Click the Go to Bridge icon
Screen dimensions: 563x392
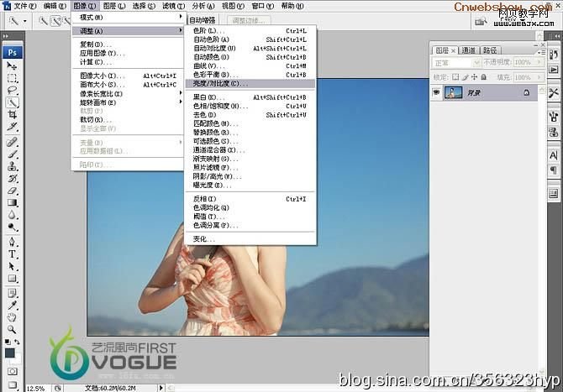point(481,22)
